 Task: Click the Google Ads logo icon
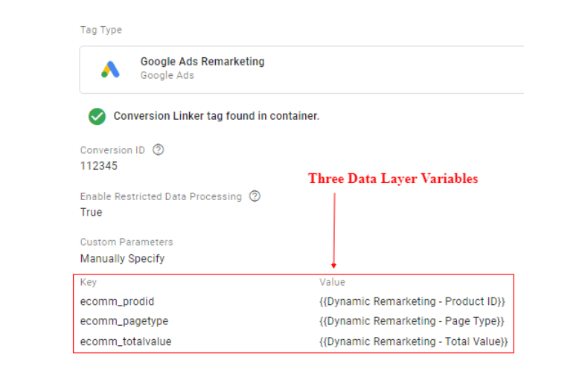coord(110,69)
